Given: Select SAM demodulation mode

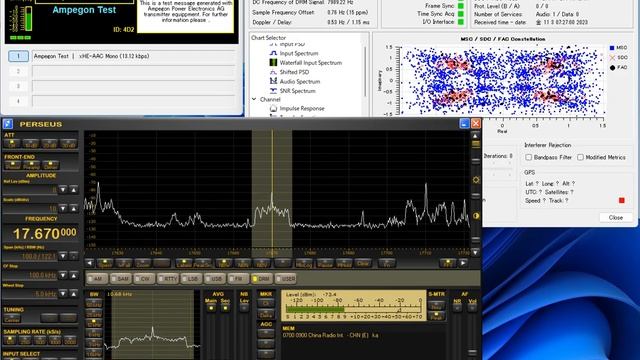Looking at the screenshot, I should click(121, 279).
